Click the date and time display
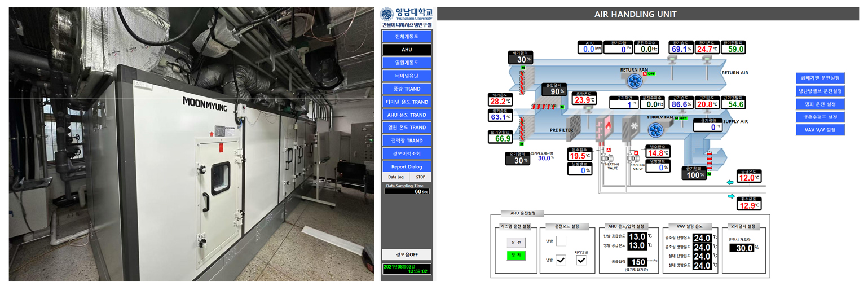 (x=406, y=269)
